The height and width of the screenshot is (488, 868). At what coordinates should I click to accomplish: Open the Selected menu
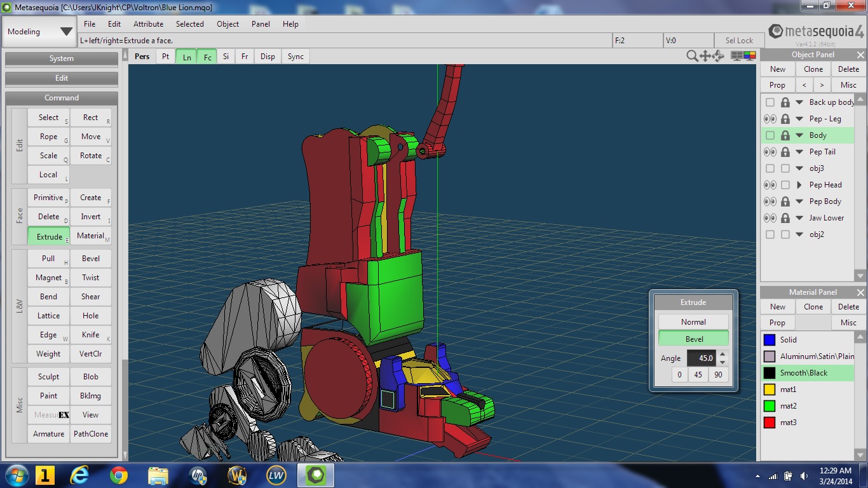click(x=190, y=24)
